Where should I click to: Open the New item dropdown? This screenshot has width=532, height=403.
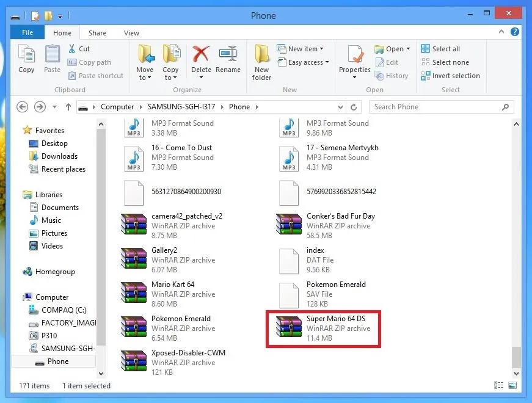pos(300,49)
